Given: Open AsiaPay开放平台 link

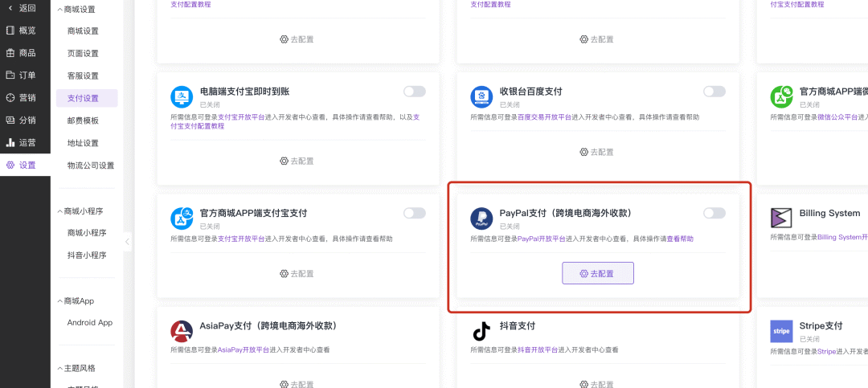Looking at the screenshot, I should 244,349.
